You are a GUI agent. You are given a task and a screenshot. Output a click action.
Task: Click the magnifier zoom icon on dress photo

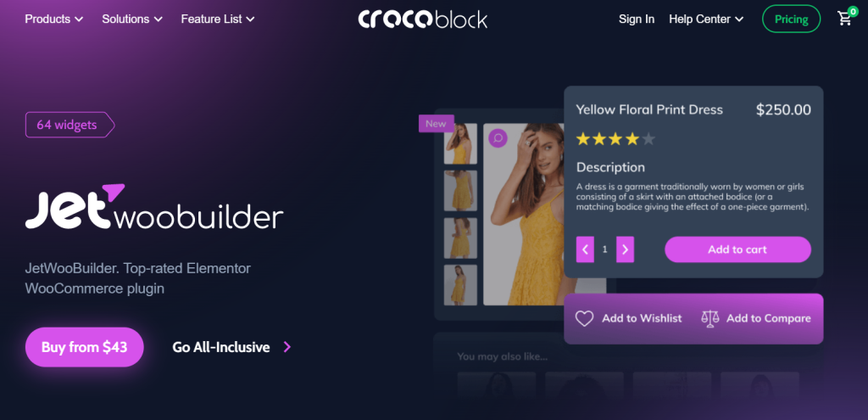(x=498, y=138)
